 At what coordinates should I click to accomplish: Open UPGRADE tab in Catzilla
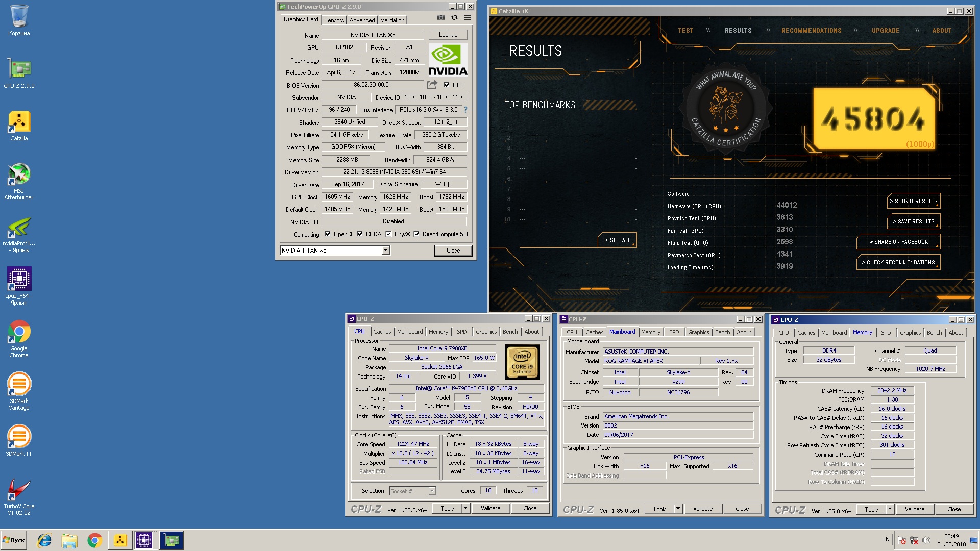[885, 31]
